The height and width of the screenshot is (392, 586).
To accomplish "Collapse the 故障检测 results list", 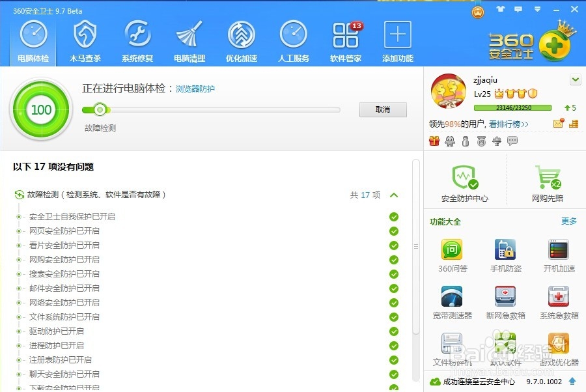I will tap(393, 195).
